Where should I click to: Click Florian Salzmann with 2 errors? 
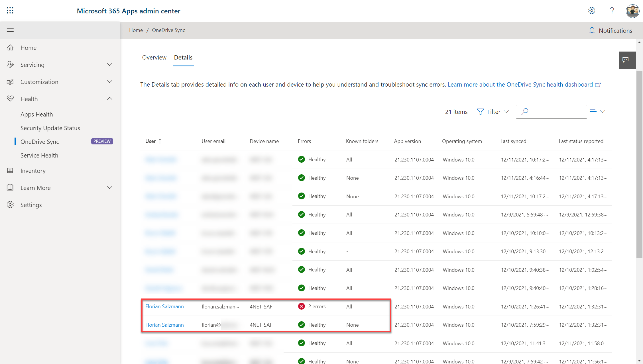tap(165, 306)
